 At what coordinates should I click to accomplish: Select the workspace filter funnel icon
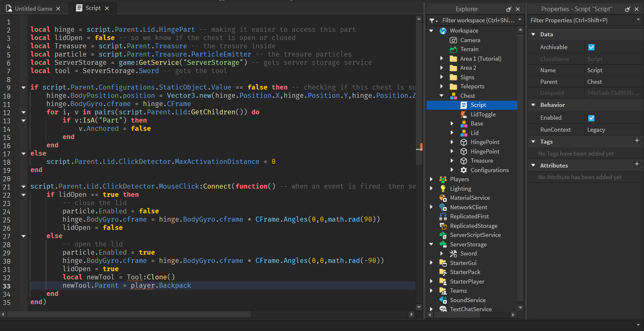[x=432, y=20]
